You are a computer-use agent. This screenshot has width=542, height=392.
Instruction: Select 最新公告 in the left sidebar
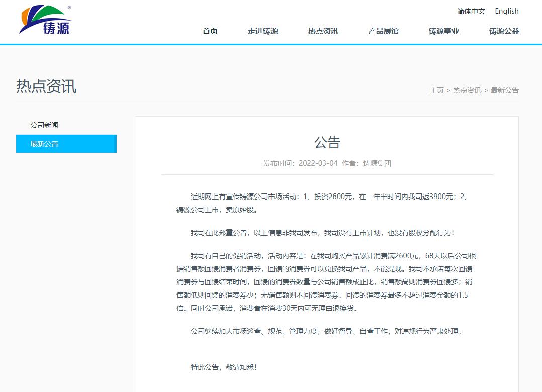click(66, 144)
